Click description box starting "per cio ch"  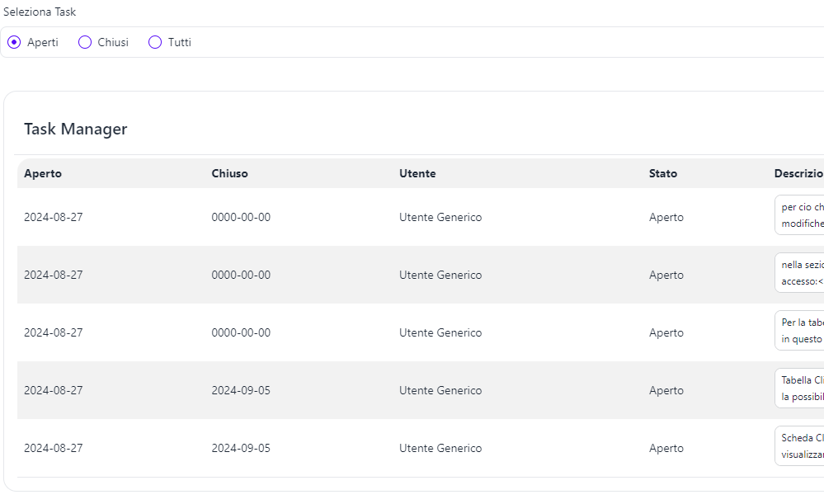(800, 215)
